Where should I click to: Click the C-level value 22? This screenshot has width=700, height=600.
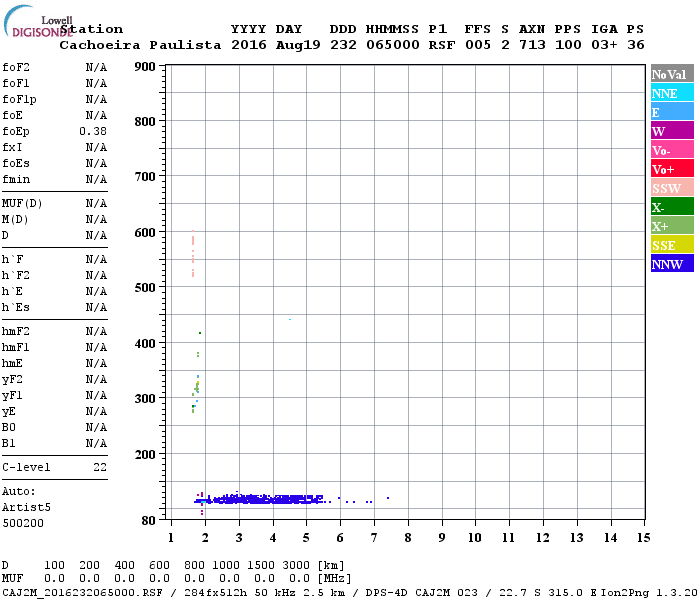point(100,468)
